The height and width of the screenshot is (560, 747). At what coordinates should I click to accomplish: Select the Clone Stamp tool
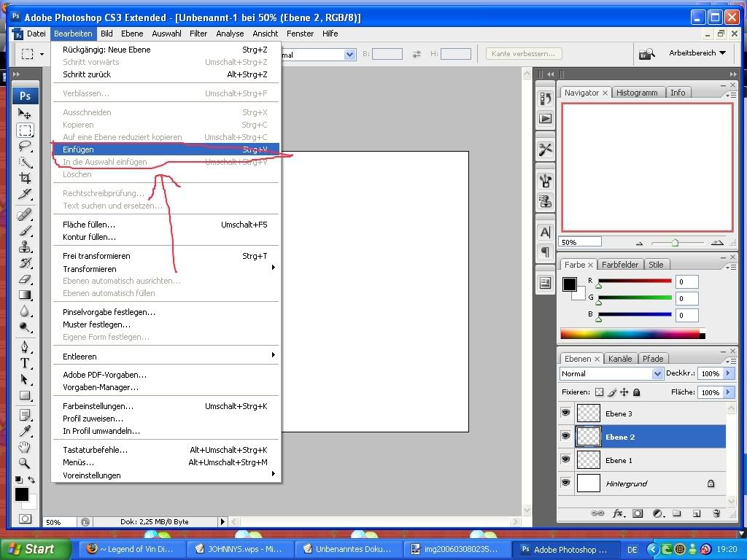(x=25, y=246)
